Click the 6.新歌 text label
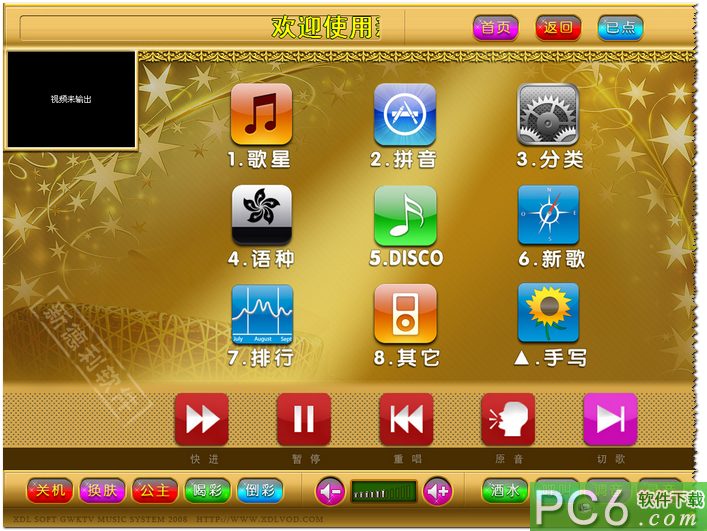Viewport: 707px width, 531px height. 551,259
